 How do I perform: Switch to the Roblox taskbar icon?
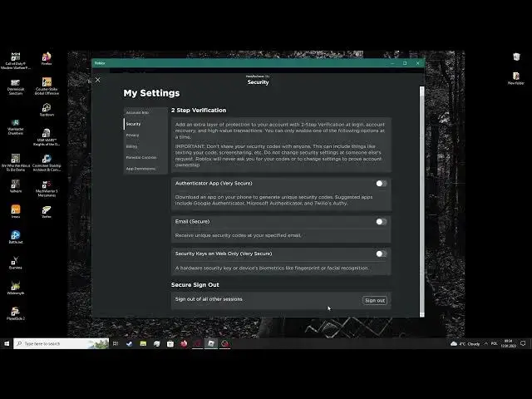211,343
